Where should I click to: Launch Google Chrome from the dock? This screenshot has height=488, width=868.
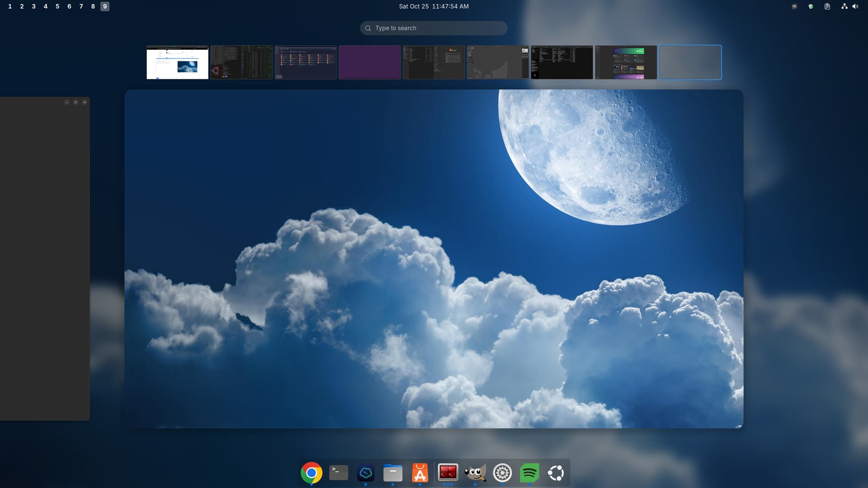tap(311, 473)
